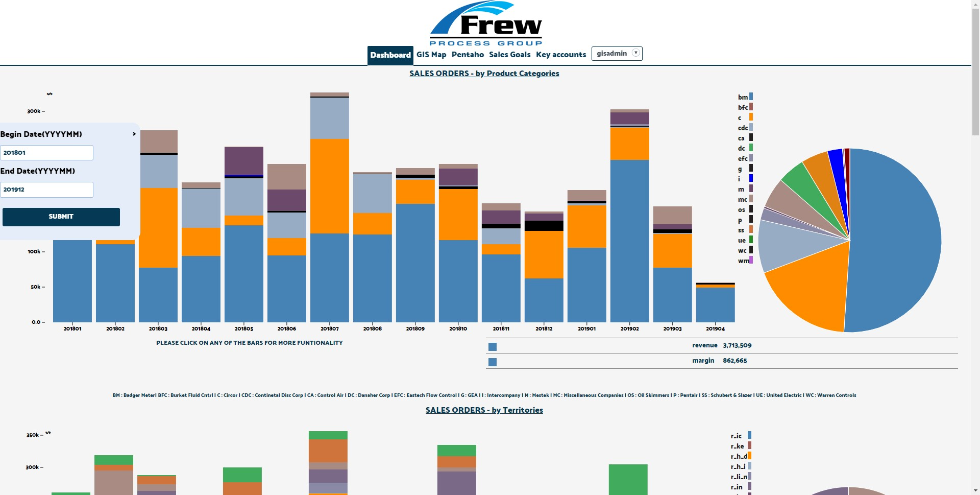Click 'PLEASE CLICK ON ANY OF THE BARS' note

(250, 343)
